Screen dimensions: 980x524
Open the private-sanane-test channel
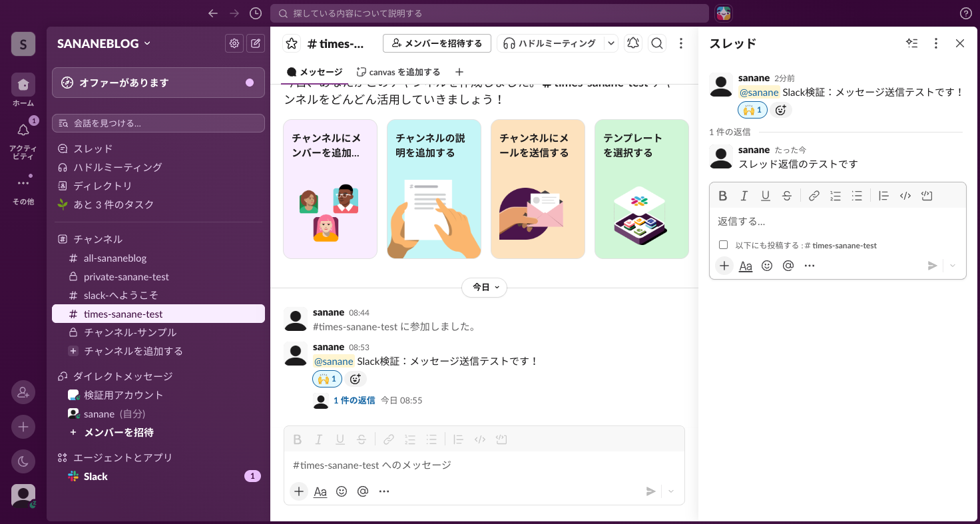click(158, 276)
